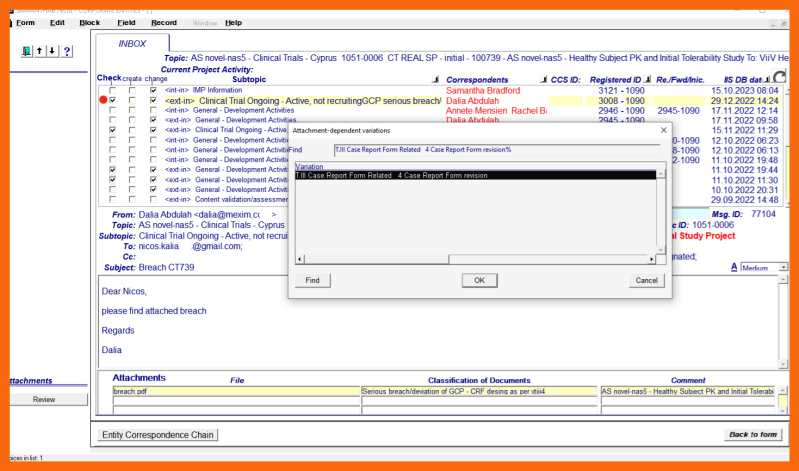Click down arrow of variation list vertical scrollbar

pos(660,250)
